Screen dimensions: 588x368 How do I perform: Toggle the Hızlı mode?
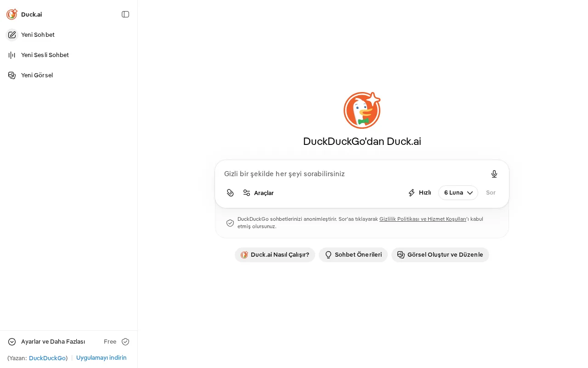point(419,193)
